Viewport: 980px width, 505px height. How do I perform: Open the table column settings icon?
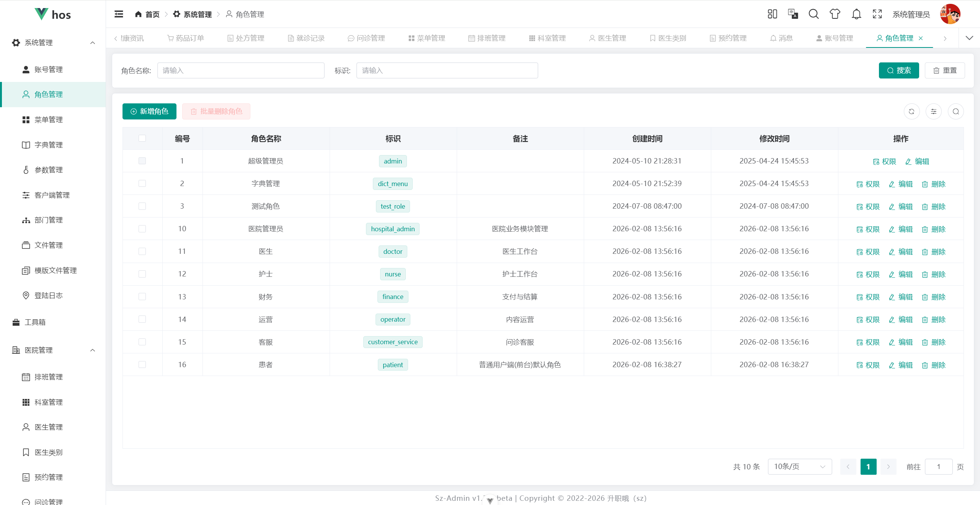pyautogui.click(x=934, y=111)
